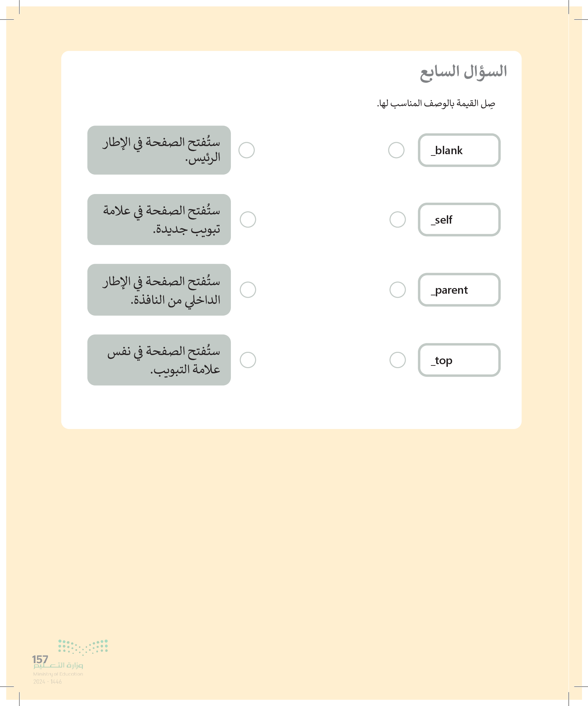This screenshot has height=706, width=588.
Task: Select the _top value box
Action: [459, 360]
